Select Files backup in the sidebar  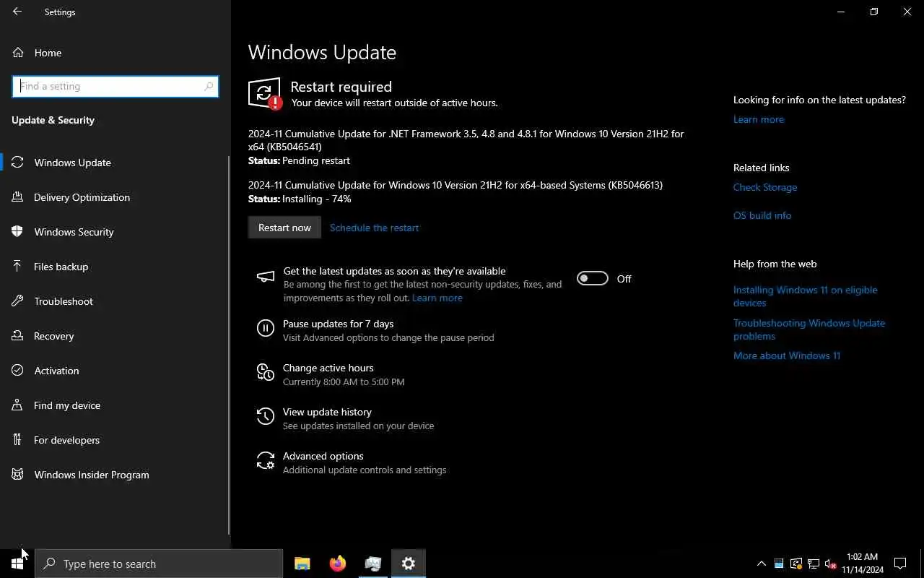(115, 267)
